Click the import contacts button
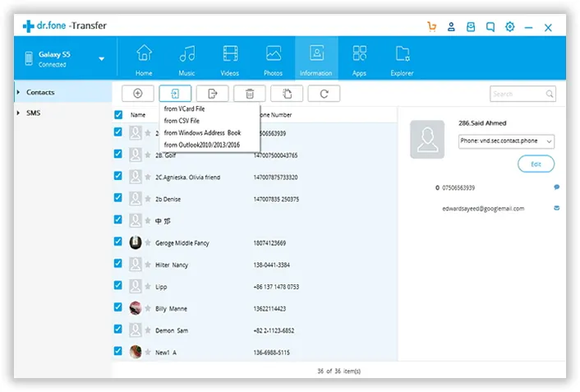 [x=175, y=94]
